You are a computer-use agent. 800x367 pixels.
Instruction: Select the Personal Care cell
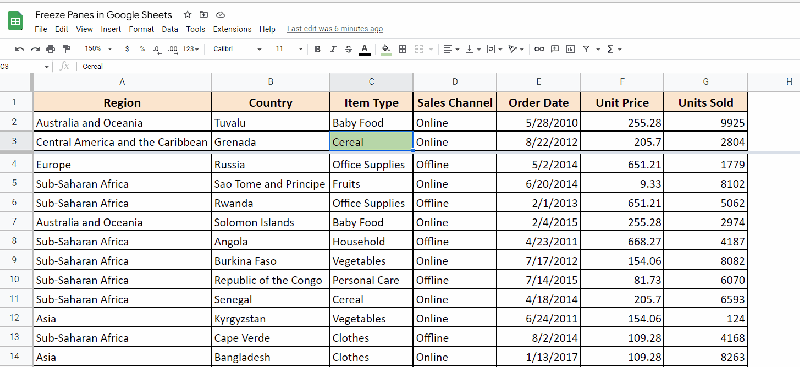371,280
